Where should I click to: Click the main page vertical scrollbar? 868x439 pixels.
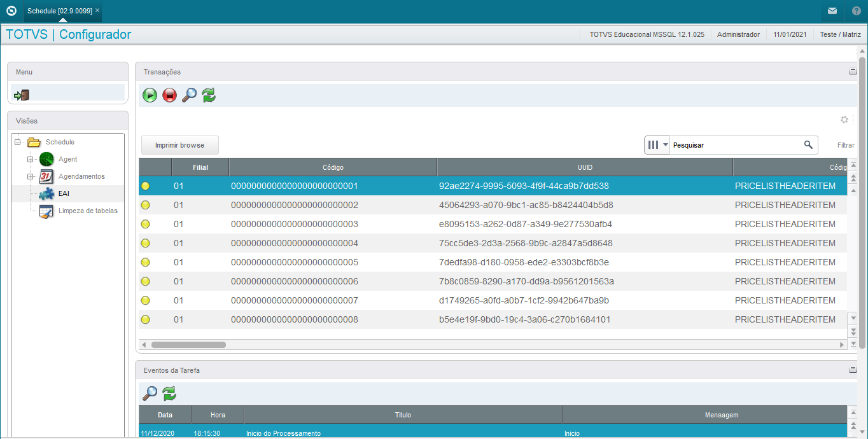pyautogui.click(x=862, y=202)
